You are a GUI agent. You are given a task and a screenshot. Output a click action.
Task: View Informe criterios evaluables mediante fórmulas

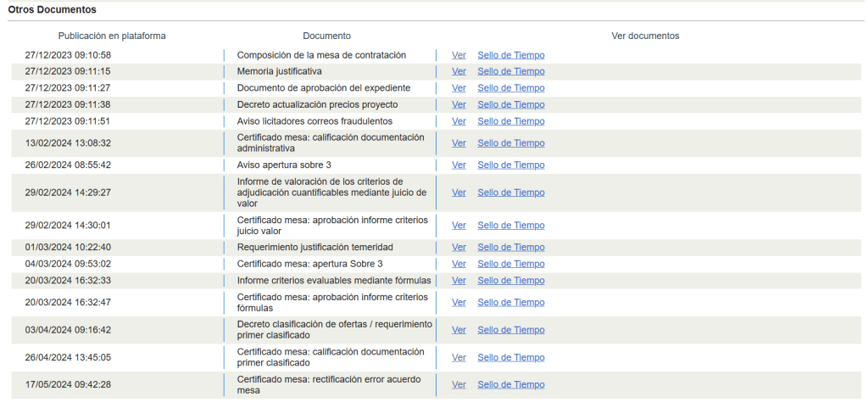point(459,281)
